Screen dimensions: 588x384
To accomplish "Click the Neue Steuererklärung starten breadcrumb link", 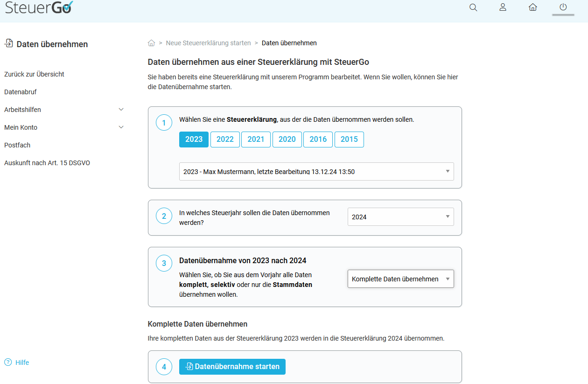I will pos(208,43).
